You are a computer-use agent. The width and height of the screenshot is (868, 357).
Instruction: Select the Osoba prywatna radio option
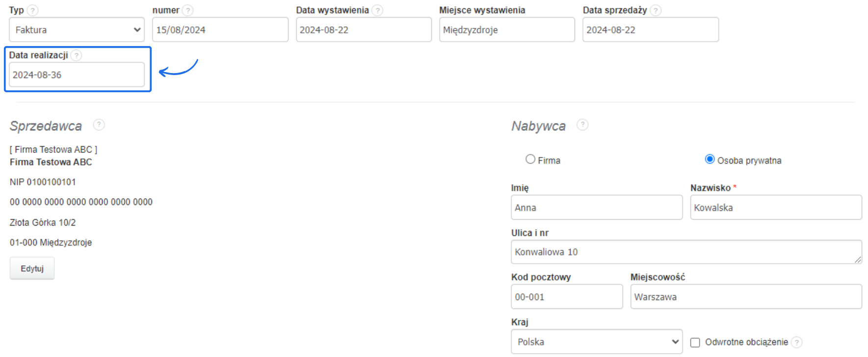coord(710,159)
